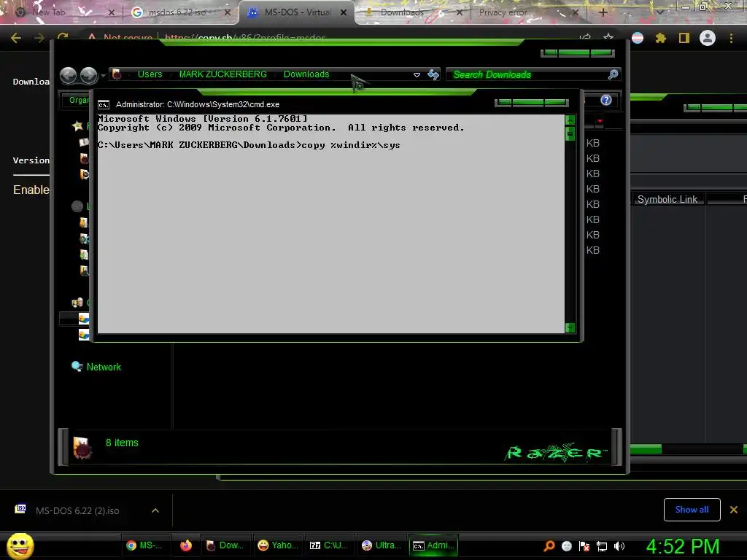The height and width of the screenshot is (560, 747).
Task: Switch to 7-Zip C:\U... taskbar button
Action: pyautogui.click(x=329, y=545)
